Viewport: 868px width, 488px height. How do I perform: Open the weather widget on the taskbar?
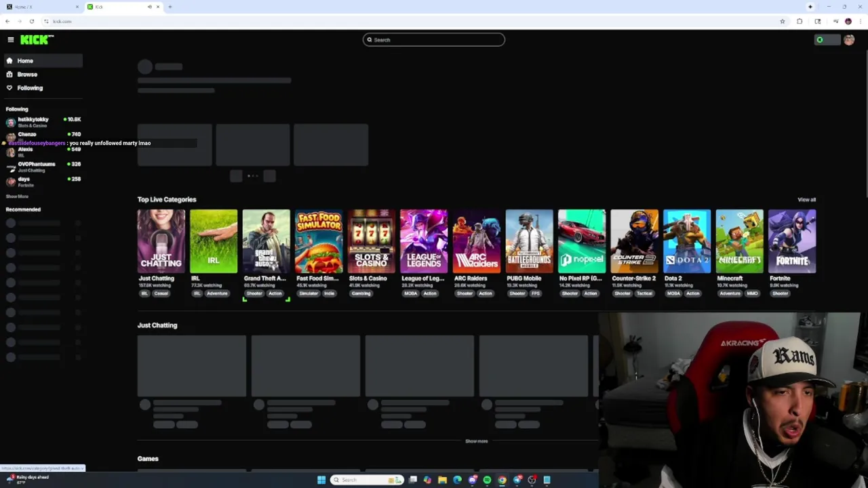(27, 479)
